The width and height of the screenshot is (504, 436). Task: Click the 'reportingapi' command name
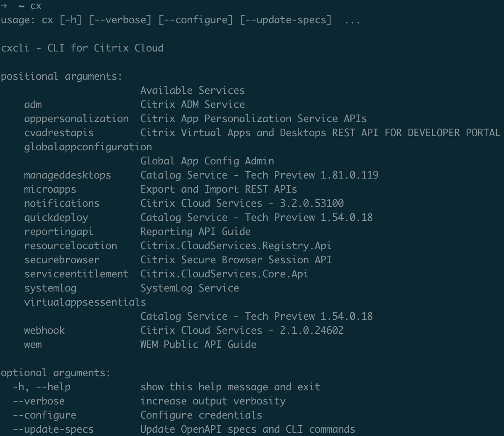pyautogui.click(x=59, y=232)
